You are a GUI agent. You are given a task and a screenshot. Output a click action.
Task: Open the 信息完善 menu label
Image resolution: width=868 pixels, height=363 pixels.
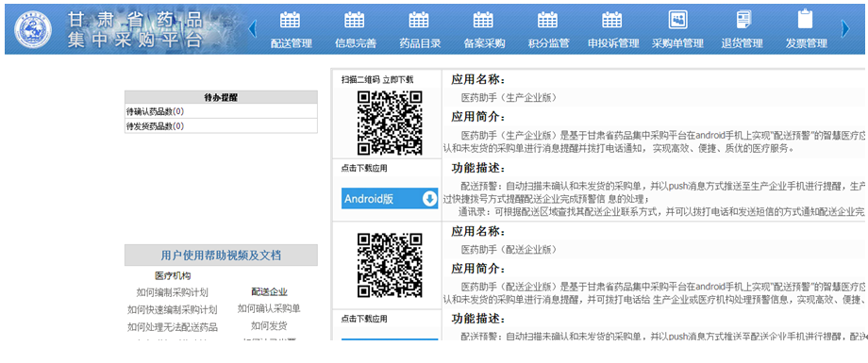click(356, 43)
